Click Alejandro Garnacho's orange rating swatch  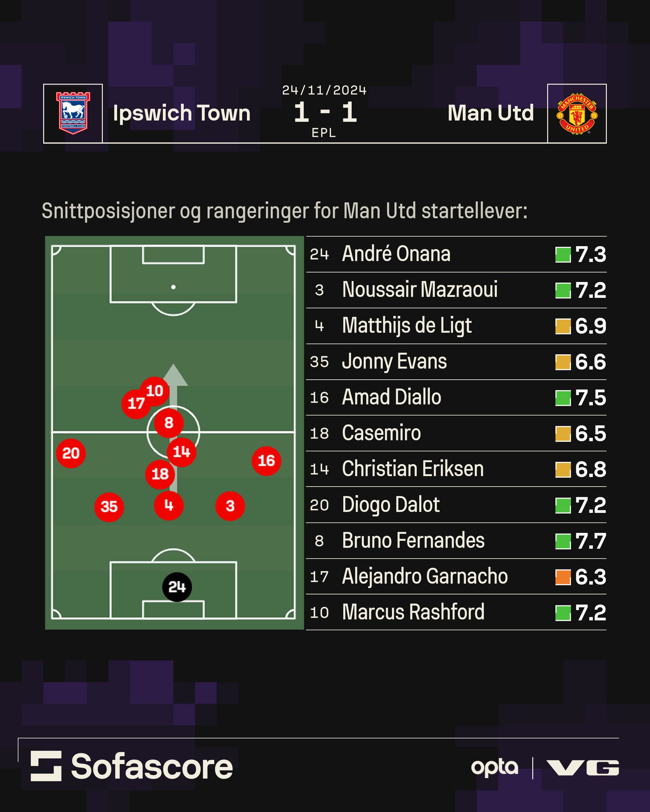coord(563,577)
